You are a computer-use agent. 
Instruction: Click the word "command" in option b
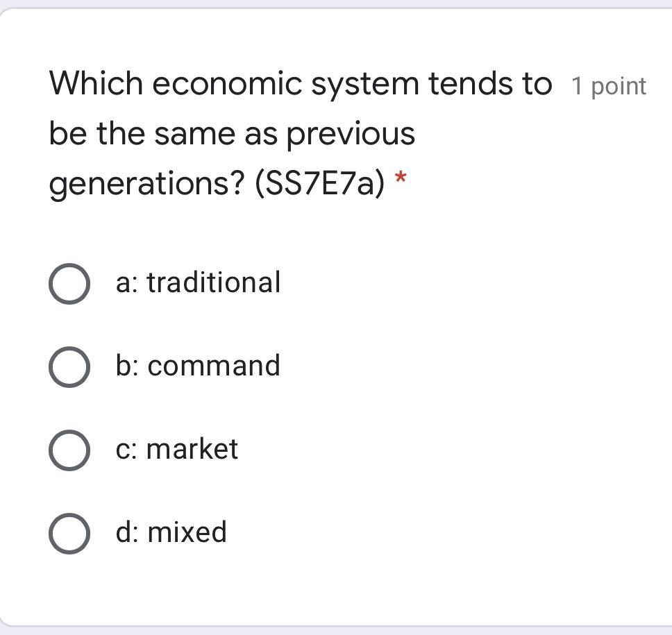click(214, 366)
